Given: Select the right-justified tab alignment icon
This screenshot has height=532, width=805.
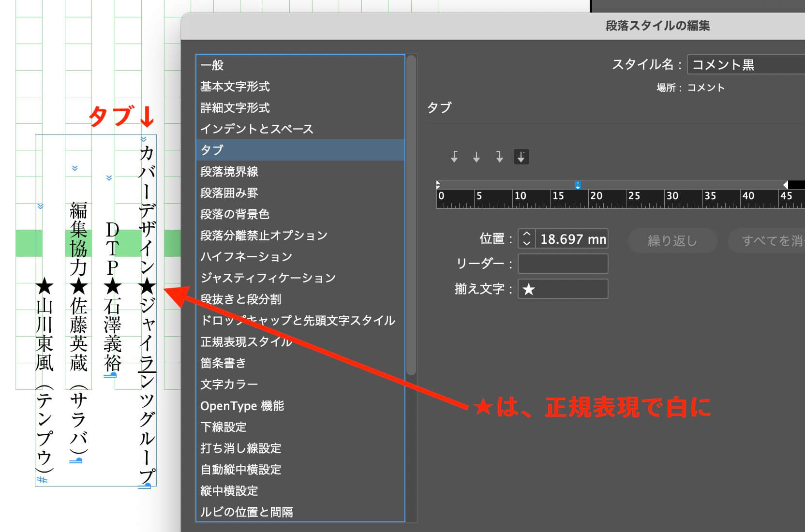Looking at the screenshot, I should 499,157.
